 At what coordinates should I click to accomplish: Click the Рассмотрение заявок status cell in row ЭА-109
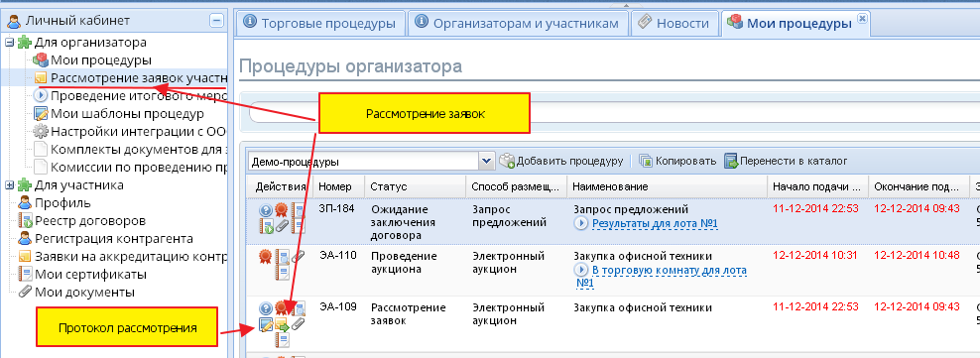408,314
